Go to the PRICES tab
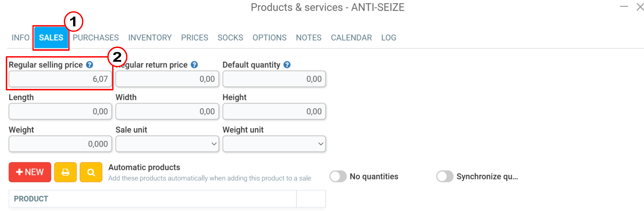 click(x=195, y=38)
